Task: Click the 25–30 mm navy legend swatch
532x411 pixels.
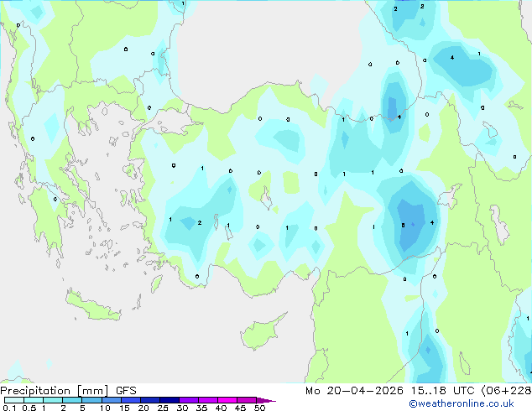Action: [x=170, y=400]
